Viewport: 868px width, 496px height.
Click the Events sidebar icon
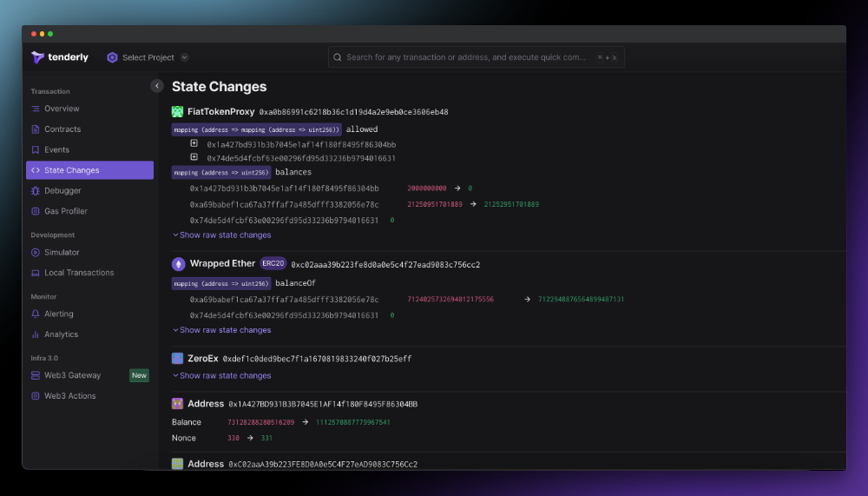[36, 150]
